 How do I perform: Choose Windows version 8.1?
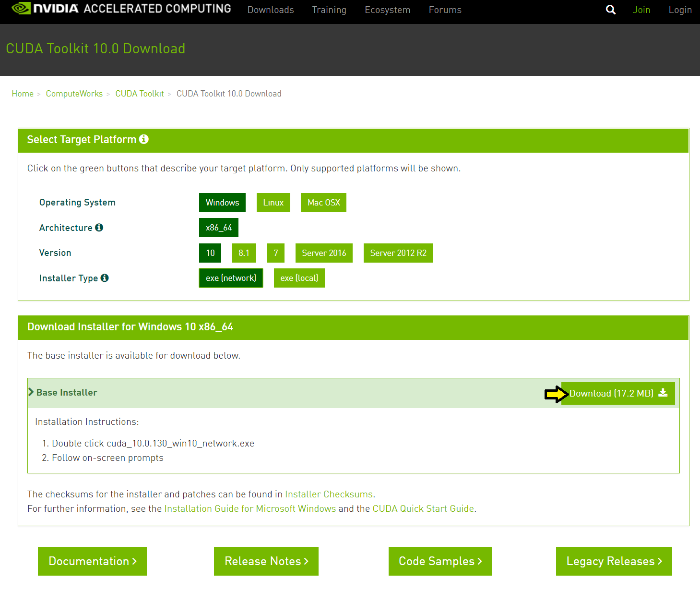[244, 253]
